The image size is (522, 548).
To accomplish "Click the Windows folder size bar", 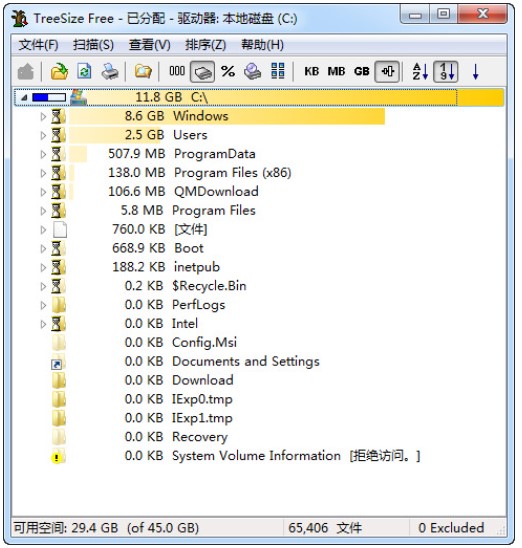I will point(227,116).
